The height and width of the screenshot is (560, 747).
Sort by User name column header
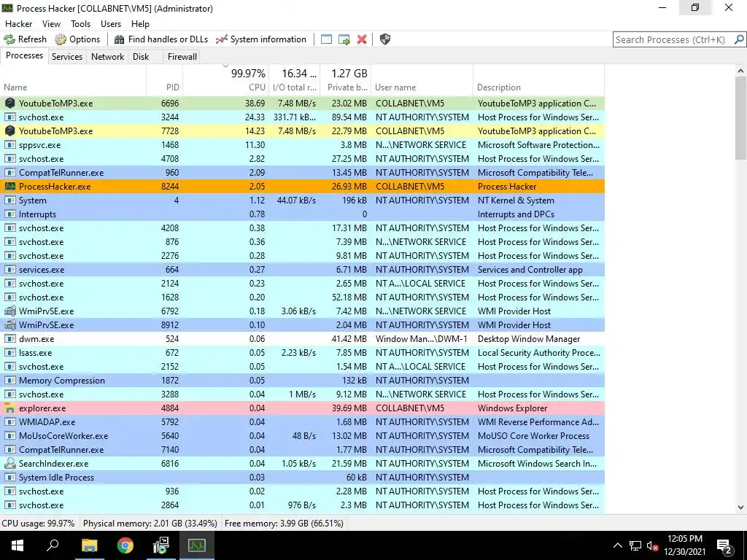click(x=422, y=80)
